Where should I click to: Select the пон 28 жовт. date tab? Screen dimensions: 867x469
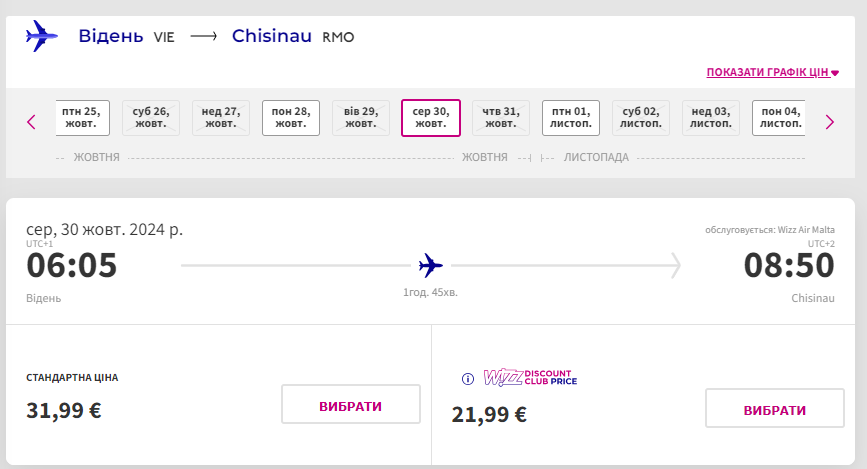(291, 118)
